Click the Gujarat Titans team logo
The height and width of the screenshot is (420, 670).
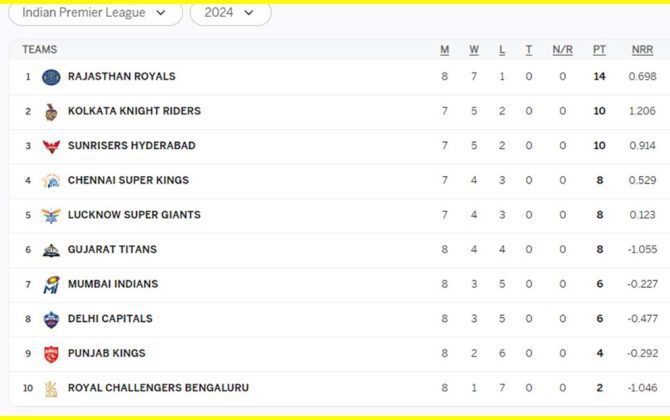51,250
